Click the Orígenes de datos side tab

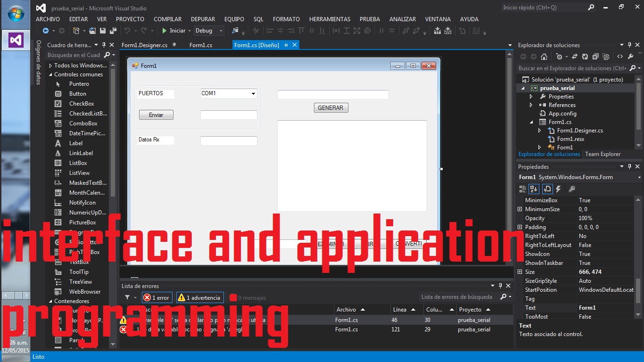pos(39,62)
